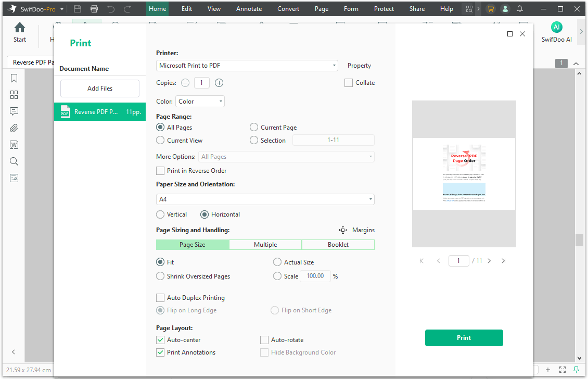Viewport: 588px width, 379px height.
Task: Enable Auto Duplex Printing checkbox
Action: (160, 298)
